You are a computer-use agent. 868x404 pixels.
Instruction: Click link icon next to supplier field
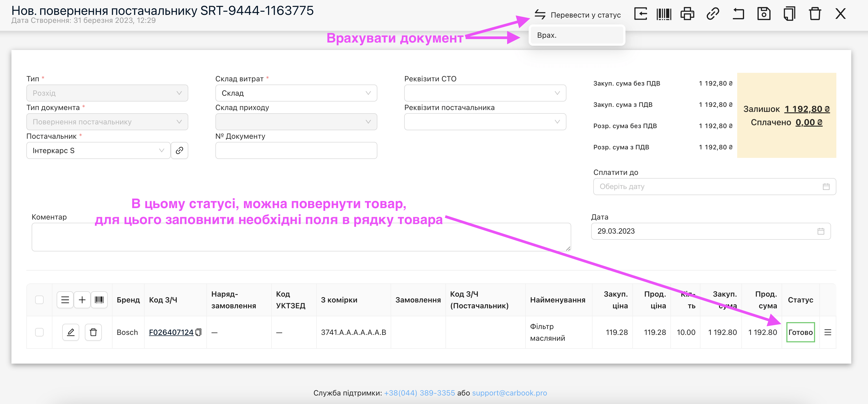click(179, 150)
